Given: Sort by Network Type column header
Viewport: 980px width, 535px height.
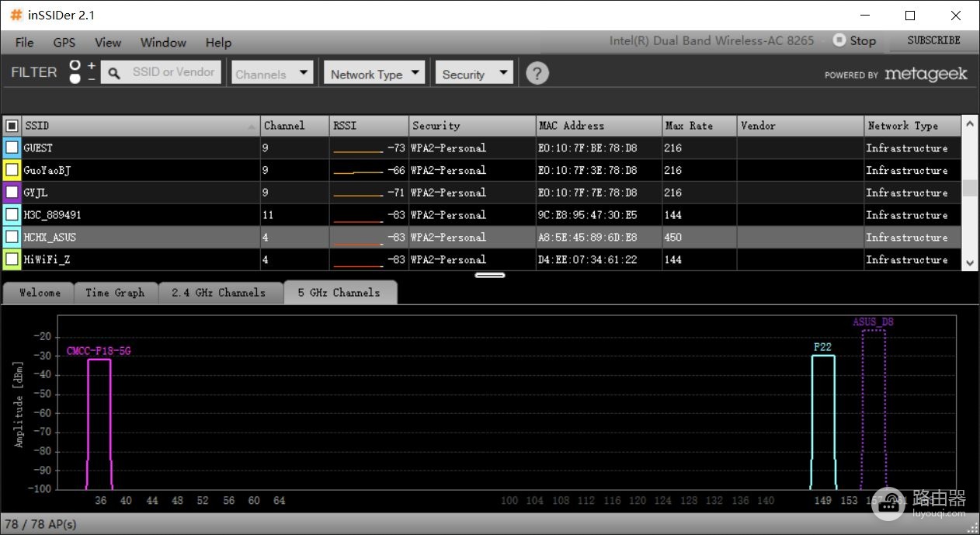Looking at the screenshot, I should [912, 126].
